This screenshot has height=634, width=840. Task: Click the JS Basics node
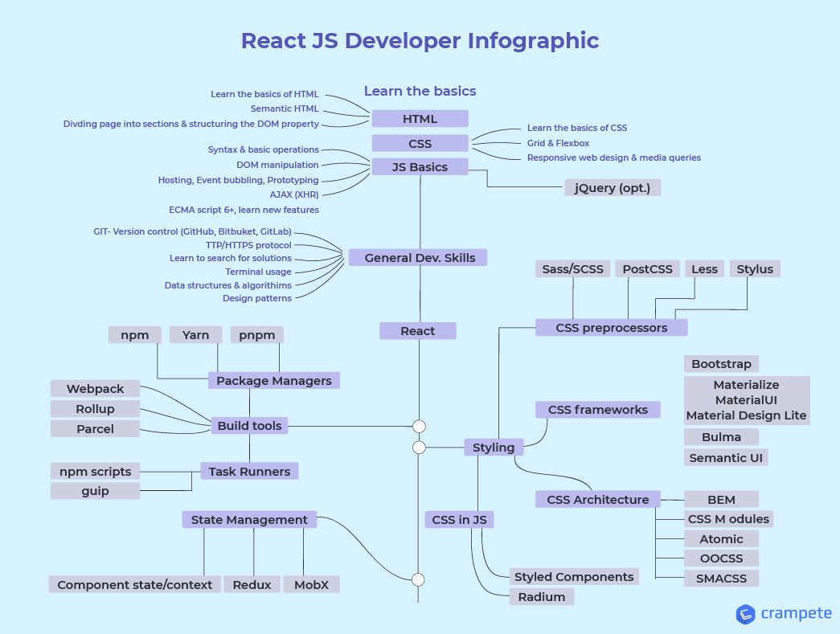coord(420,166)
